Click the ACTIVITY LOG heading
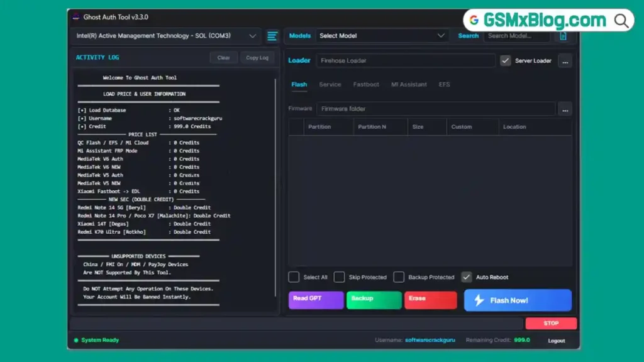 coord(97,57)
